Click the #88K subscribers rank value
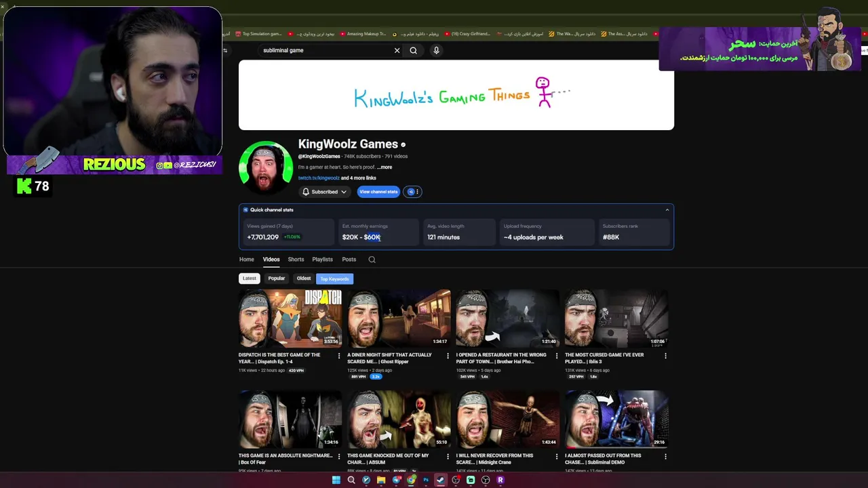This screenshot has height=488, width=868. point(611,237)
